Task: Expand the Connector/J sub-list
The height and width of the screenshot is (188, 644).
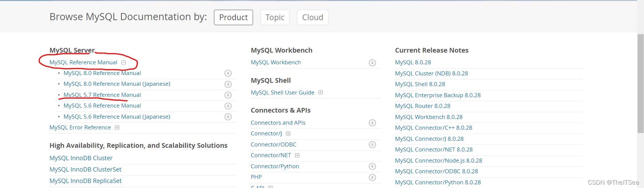Action: pyautogui.click(x=288, y=134)
